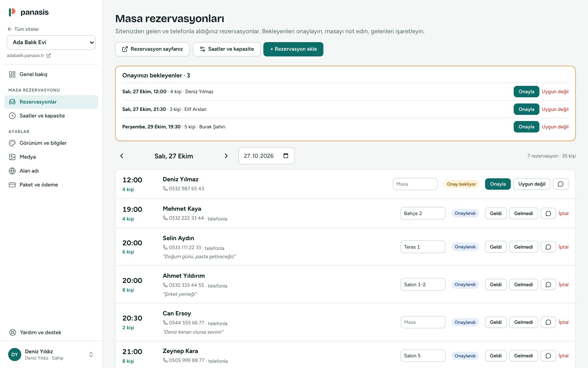
Task: Go to next day with right arrow
Action: click(x=226, y=156)
